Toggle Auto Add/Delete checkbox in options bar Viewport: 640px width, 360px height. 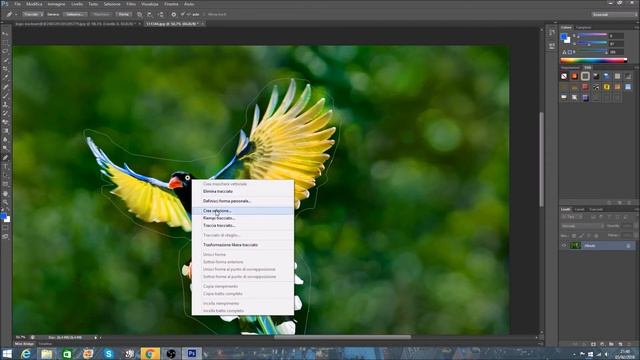pyautogui.click(x=184, y=14)
